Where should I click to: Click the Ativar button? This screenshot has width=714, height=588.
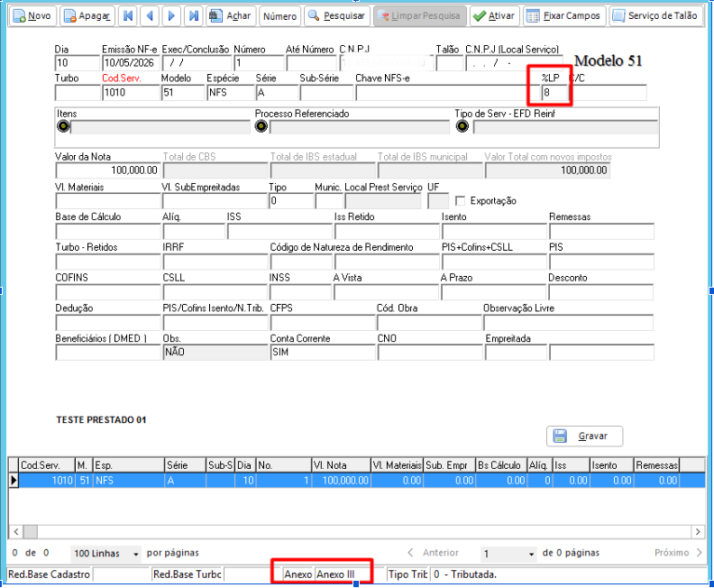tap(495, 16)
